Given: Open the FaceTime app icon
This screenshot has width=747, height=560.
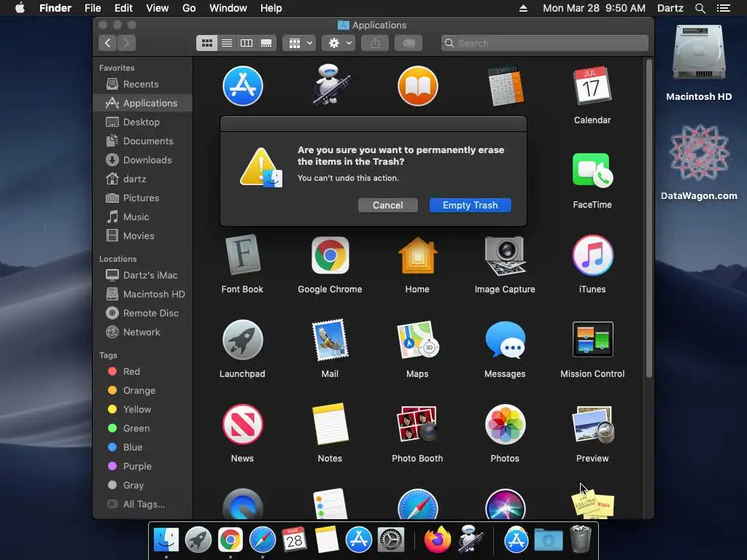Looking at the screenshot, I should (x=592, y=171).
